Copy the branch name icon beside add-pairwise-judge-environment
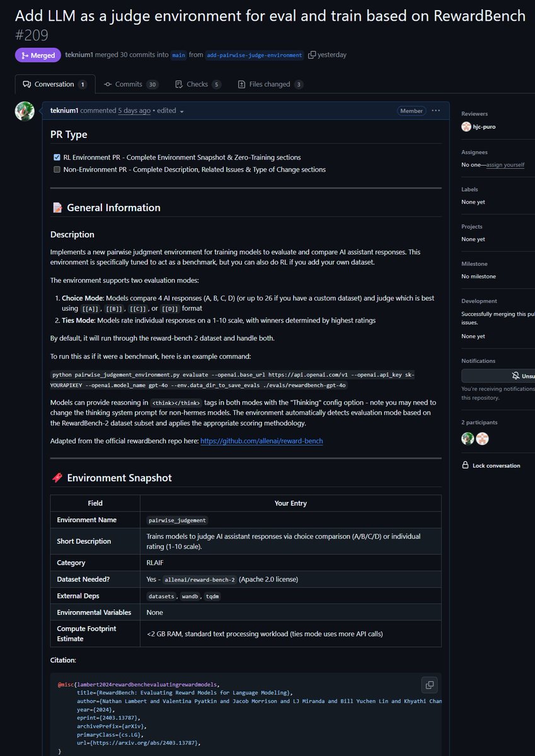Screen dimensions: 535x756 312,55
